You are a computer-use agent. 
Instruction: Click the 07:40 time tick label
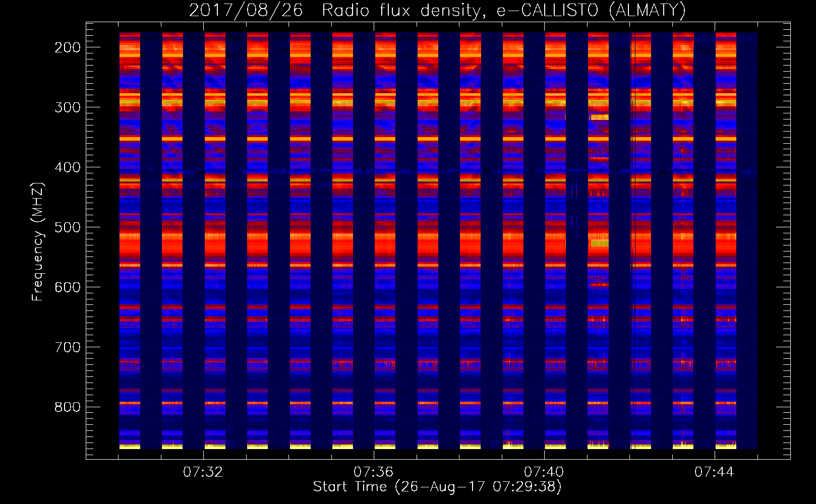tap(544, 472)
